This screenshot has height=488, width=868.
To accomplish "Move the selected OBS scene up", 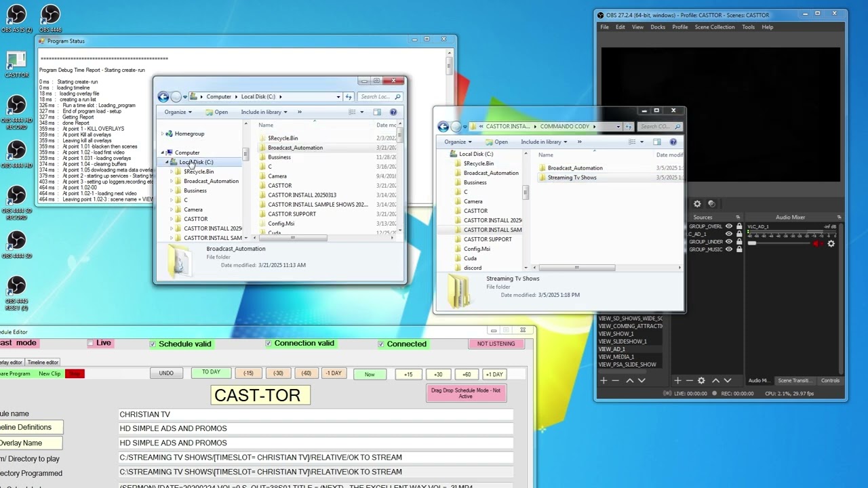I will pos(629,381).
